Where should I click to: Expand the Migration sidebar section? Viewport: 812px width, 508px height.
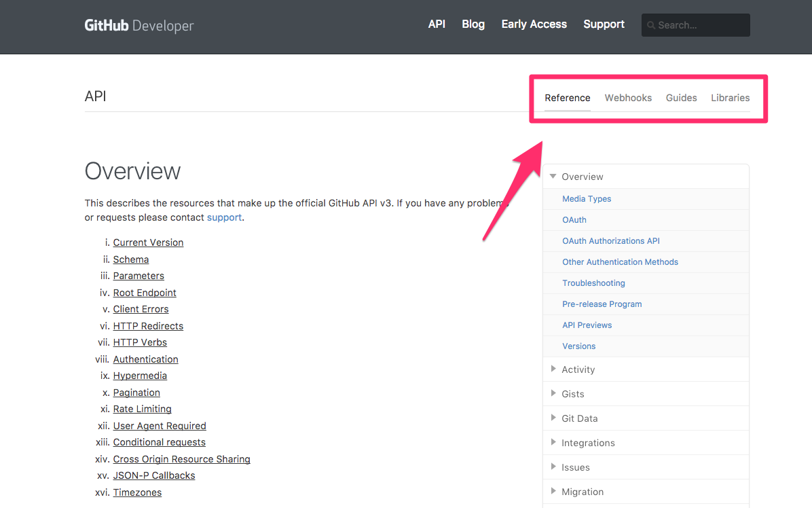coord(646,492)
